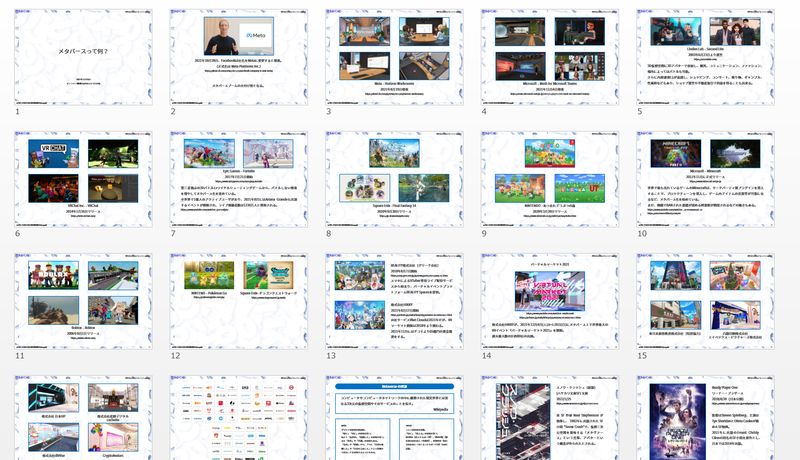Select slide 5 about Second Life
Screen dimensions: 800x460
(706, 57)
